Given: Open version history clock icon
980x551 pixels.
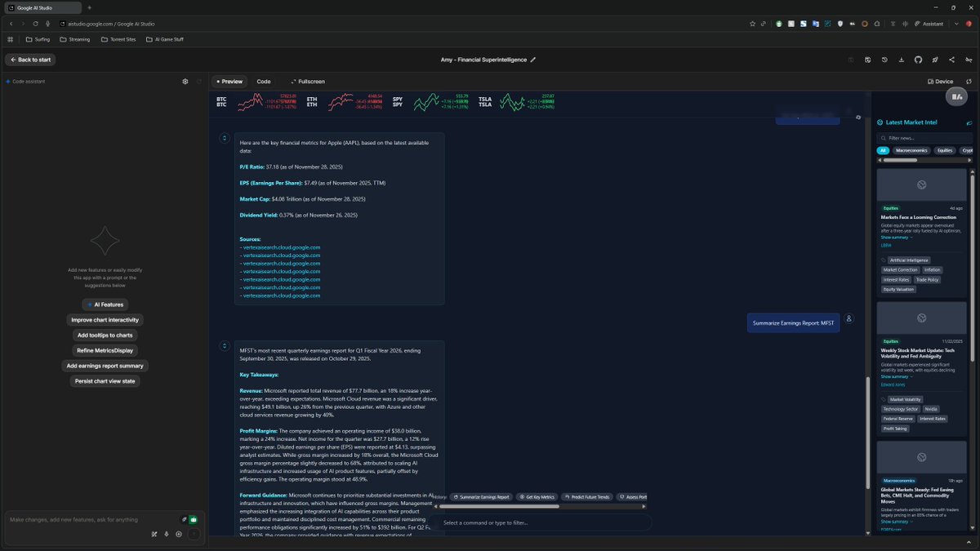Looking at the screenshot, I should coord(884,60).
